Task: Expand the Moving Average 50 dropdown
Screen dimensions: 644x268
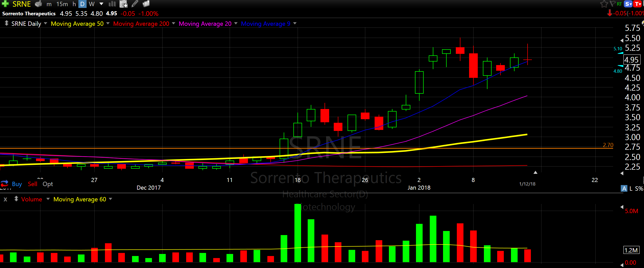Action: point(108,23)
